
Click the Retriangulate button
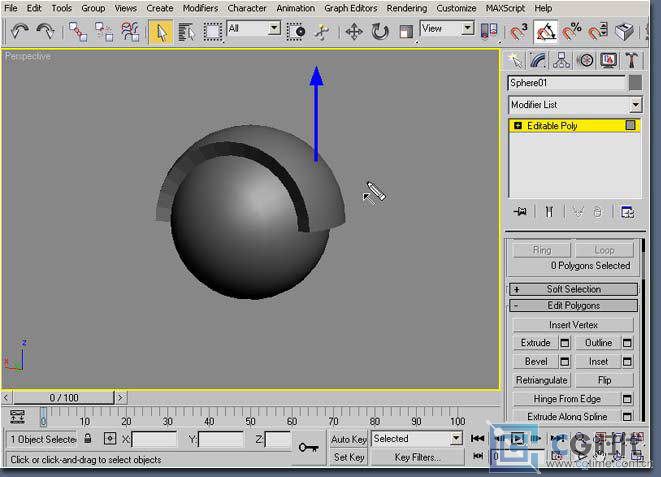click(542, 380)
